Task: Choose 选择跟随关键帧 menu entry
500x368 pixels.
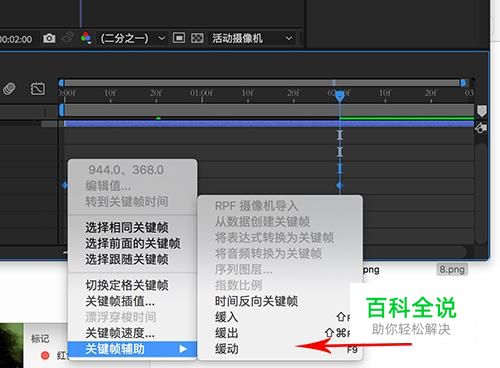Action: click(x=127, y=259)
